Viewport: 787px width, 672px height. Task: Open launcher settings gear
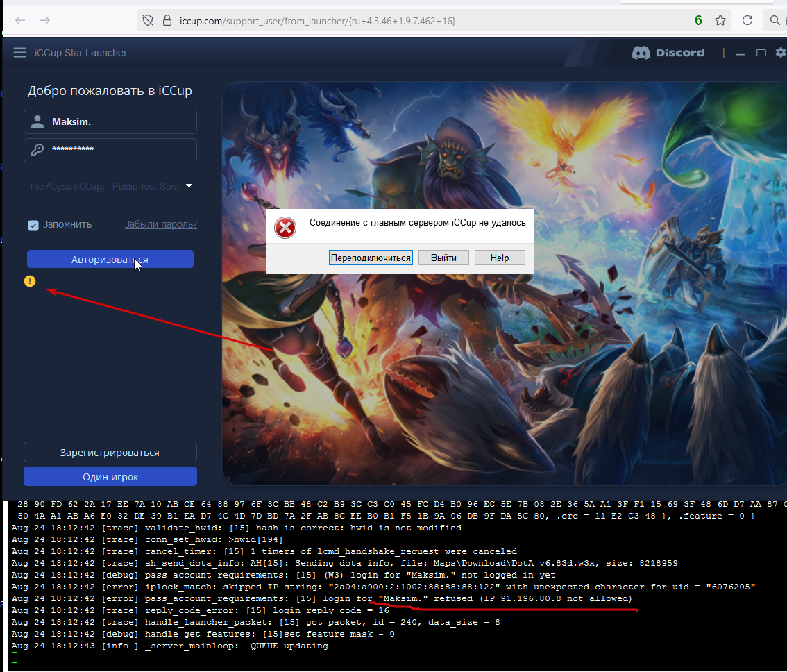tap(781, 53)
